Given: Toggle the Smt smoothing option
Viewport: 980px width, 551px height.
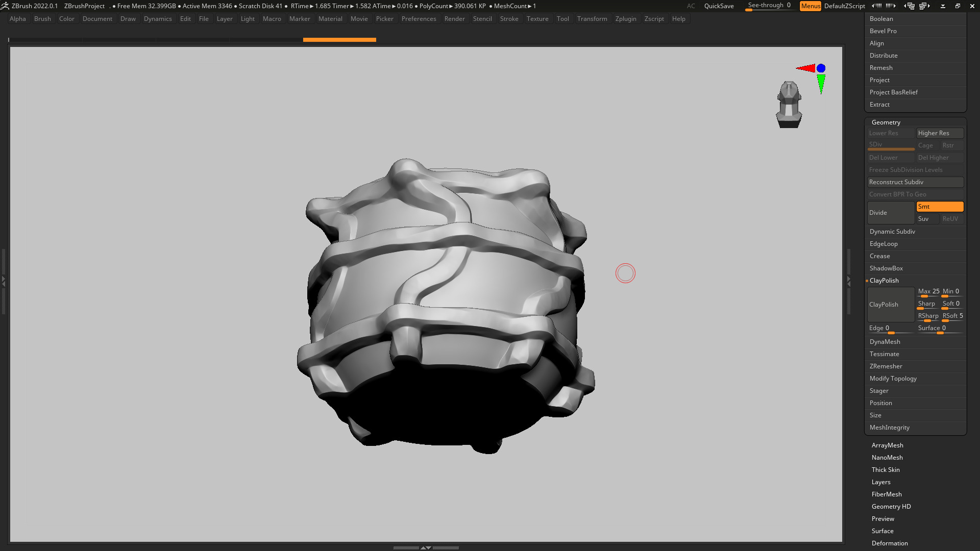Looking at the screenshot, I should click(940, 207).
